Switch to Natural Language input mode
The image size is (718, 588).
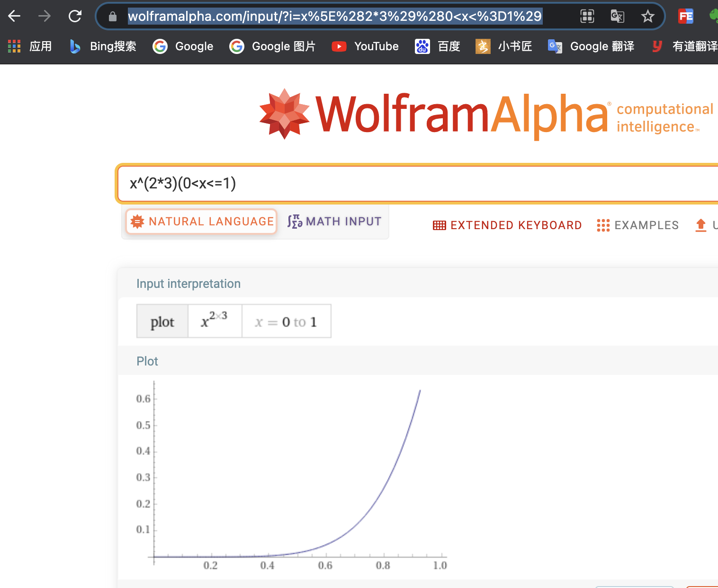point(201,221)
